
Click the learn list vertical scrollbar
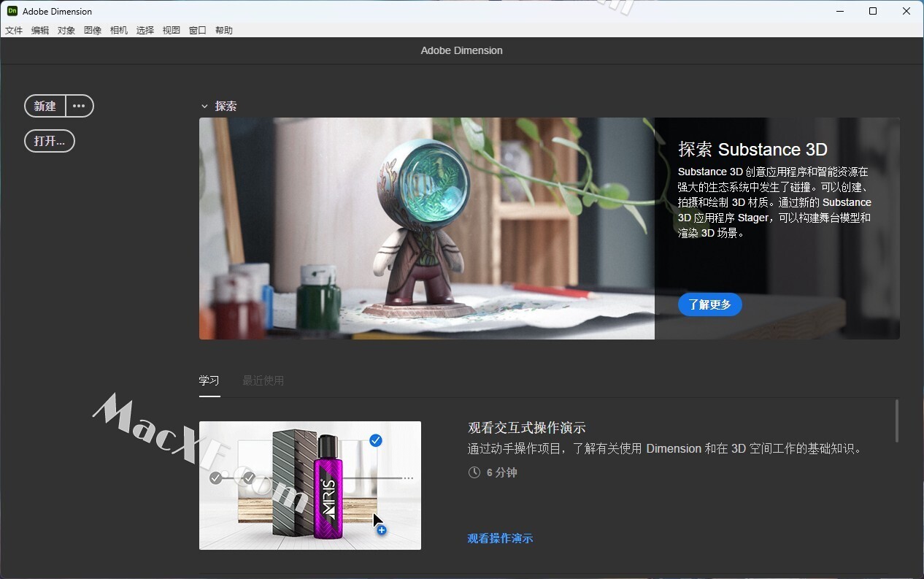pos(896,421)
